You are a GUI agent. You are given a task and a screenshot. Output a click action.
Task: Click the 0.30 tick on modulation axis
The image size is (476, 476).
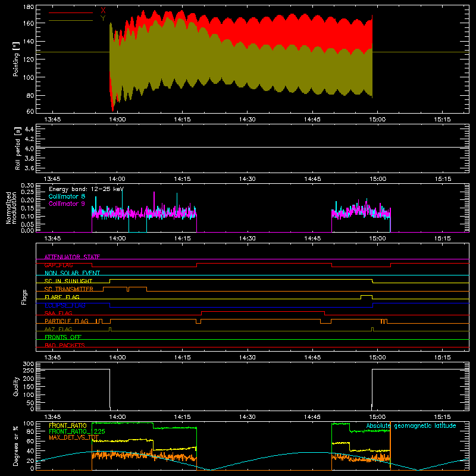pos(27,186)
